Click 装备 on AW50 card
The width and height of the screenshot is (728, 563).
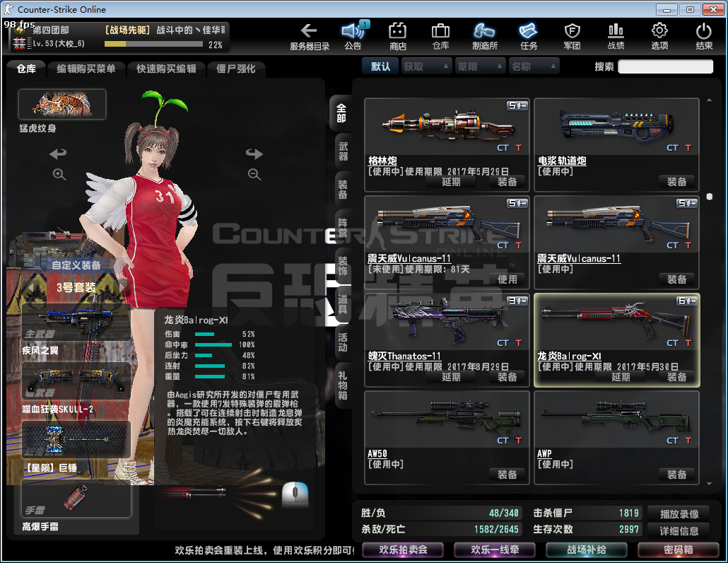tap(507, 475)
